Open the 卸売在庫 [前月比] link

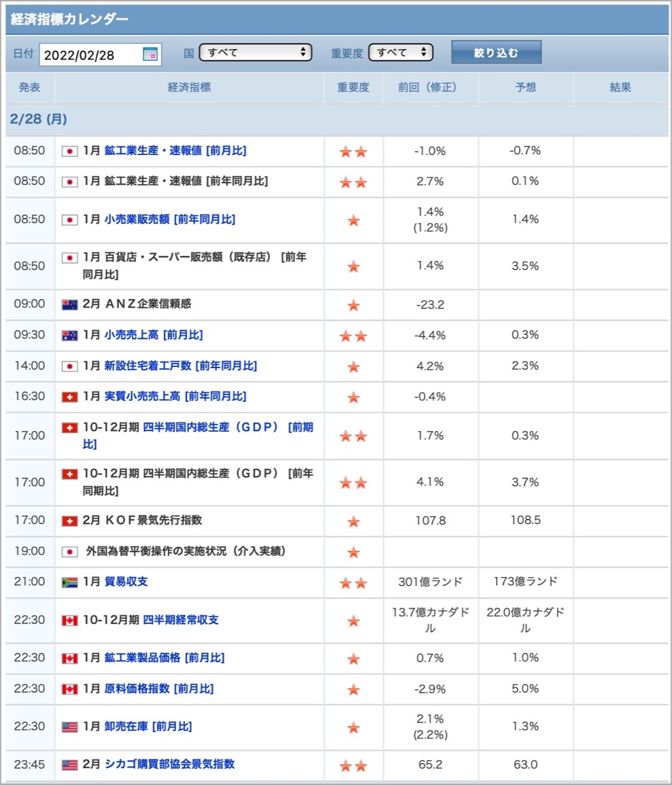(x=148, y=727)
